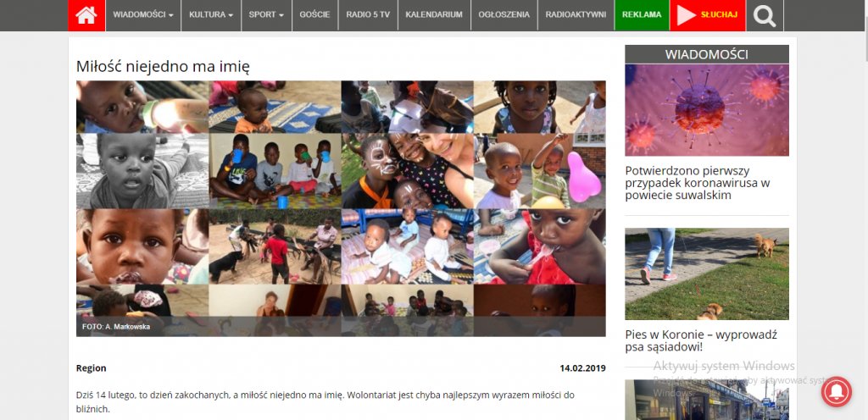Expand the KULTURA dropdown menu
Image resolution: width=868 pixels, height=420 pixels.
[x=211, y=15]
